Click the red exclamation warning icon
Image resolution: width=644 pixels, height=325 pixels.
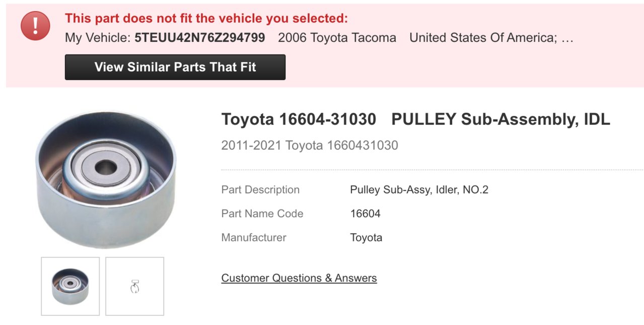point(35,26)
